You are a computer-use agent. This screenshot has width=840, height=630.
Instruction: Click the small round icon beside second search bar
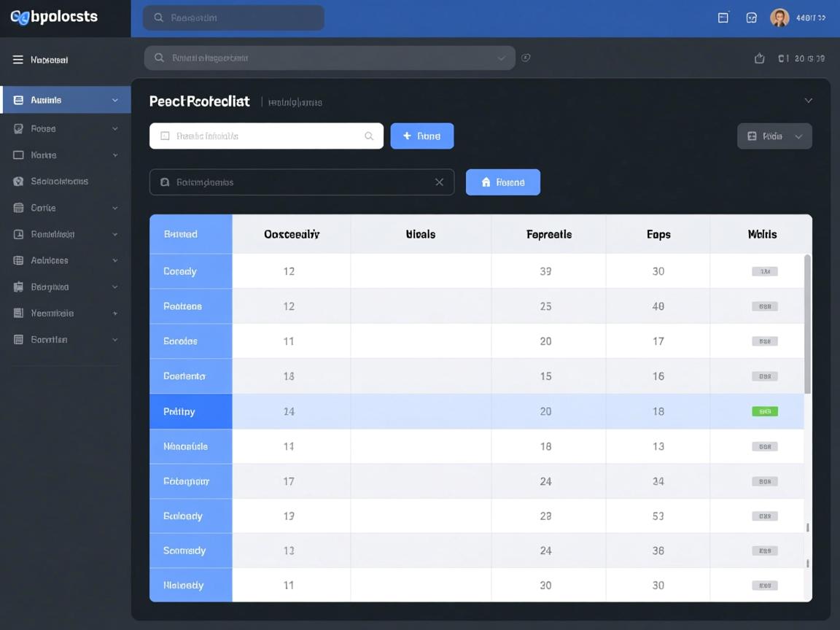[x=526, y=58]
